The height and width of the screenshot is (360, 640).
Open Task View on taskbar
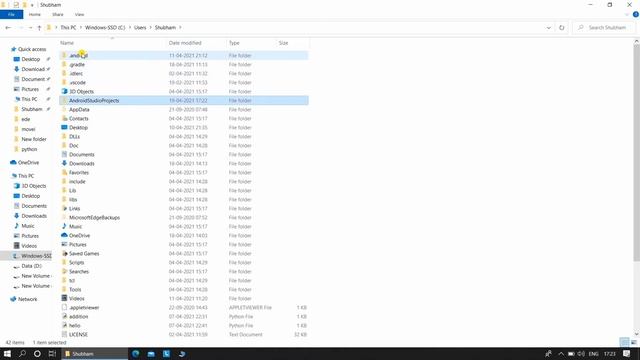(52, 353)
